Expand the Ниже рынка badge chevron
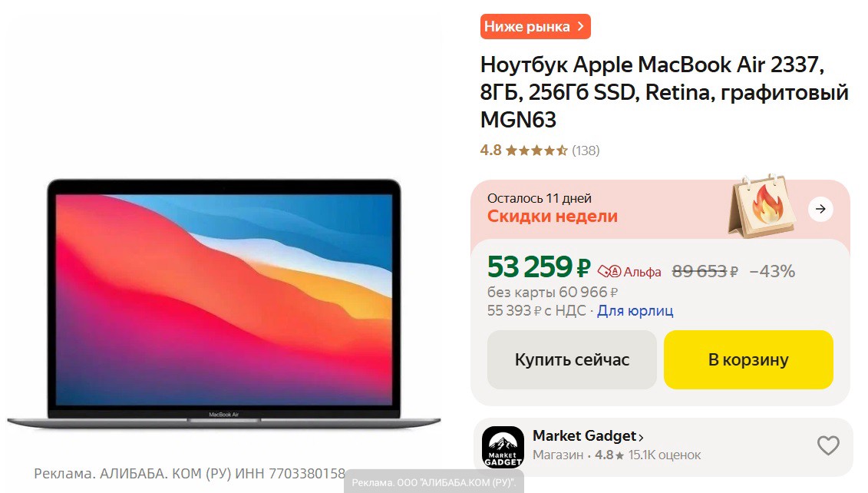868x493 pixels. coord(580,26)
